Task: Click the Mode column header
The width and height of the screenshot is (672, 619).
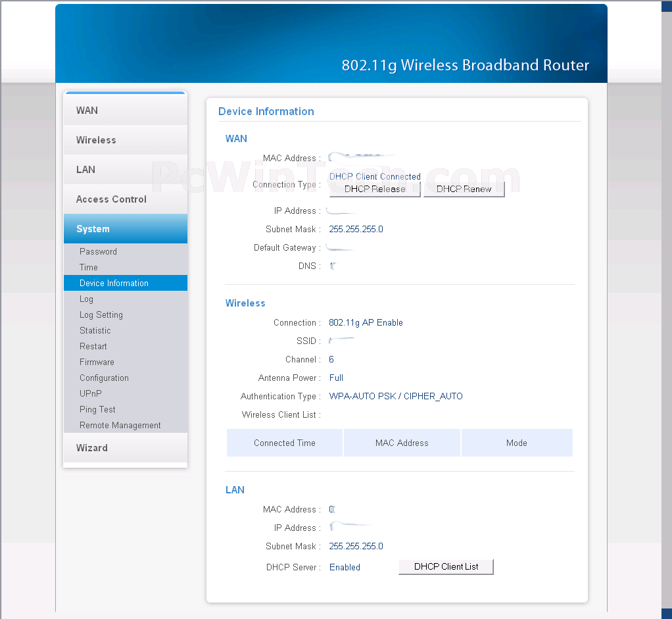Action: 517,443
